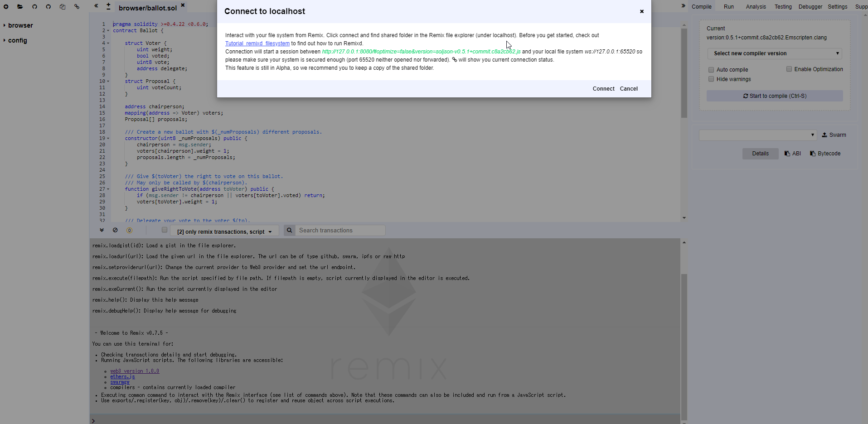Connect to localhost via the link icon

click(x=77, y=6)
